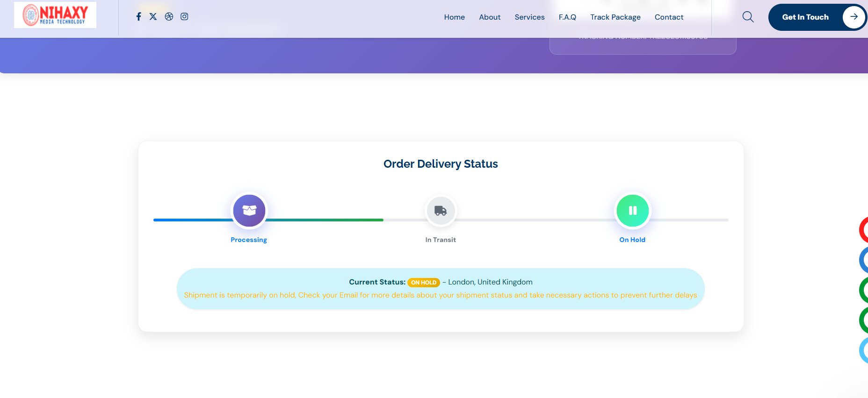Open the Dribbble social link
The image size is (868, 398).
(x=169, y=17)
